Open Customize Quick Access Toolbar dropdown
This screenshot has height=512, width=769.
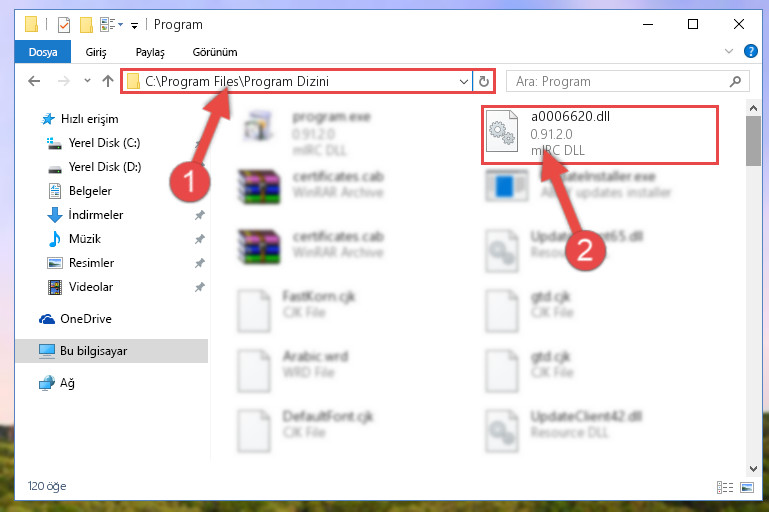[x=134, y=26]
